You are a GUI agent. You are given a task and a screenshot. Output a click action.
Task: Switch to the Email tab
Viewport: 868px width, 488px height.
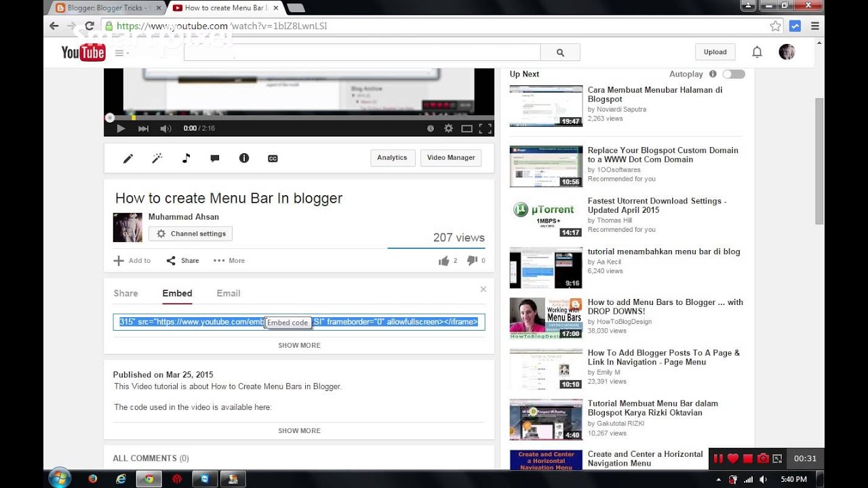[x=229, y=293]
